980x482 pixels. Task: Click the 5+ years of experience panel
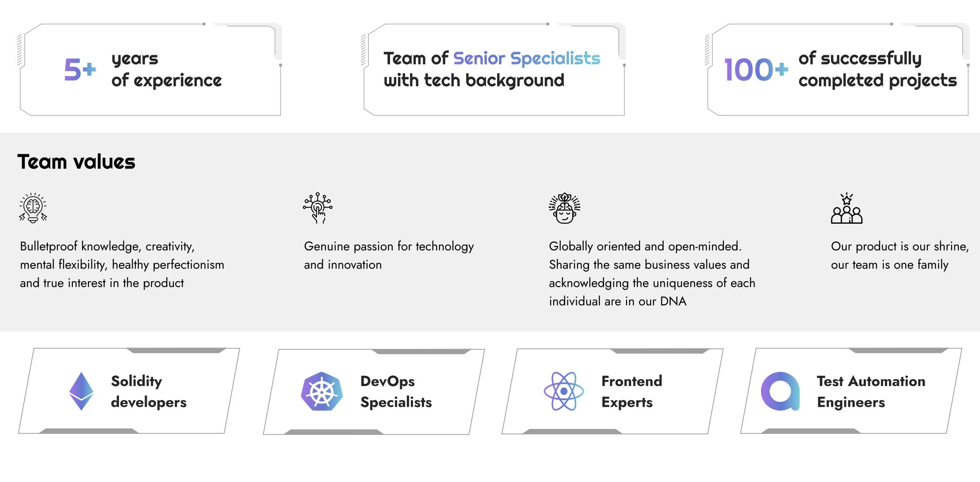(150, 69)
